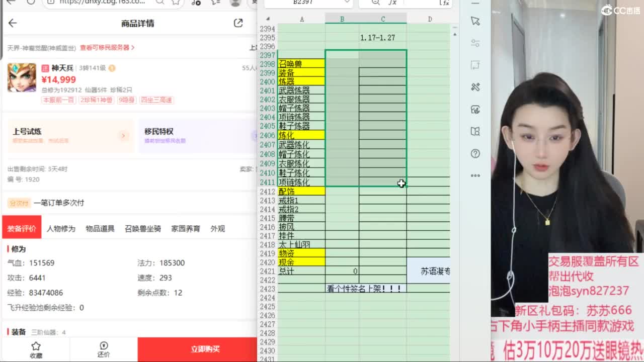Switch to the 外观 tab
644x362 pixels.
[218, 229]
